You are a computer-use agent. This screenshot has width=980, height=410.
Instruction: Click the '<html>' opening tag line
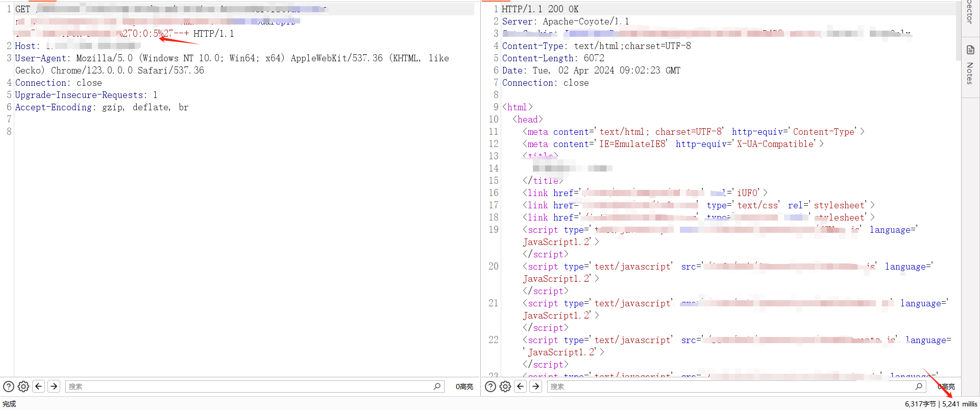pos(518,107)
